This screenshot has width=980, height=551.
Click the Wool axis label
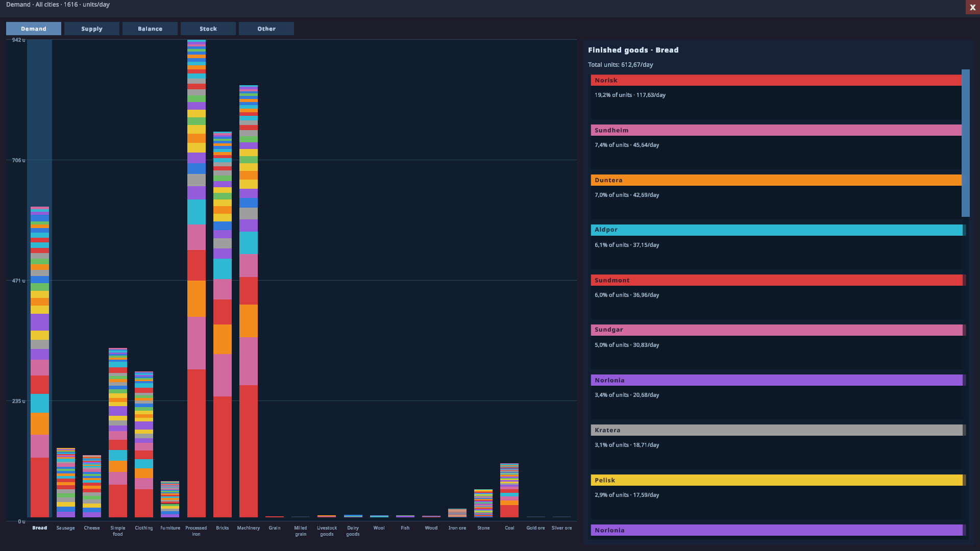pyautogui.click(x=379, y=528)
